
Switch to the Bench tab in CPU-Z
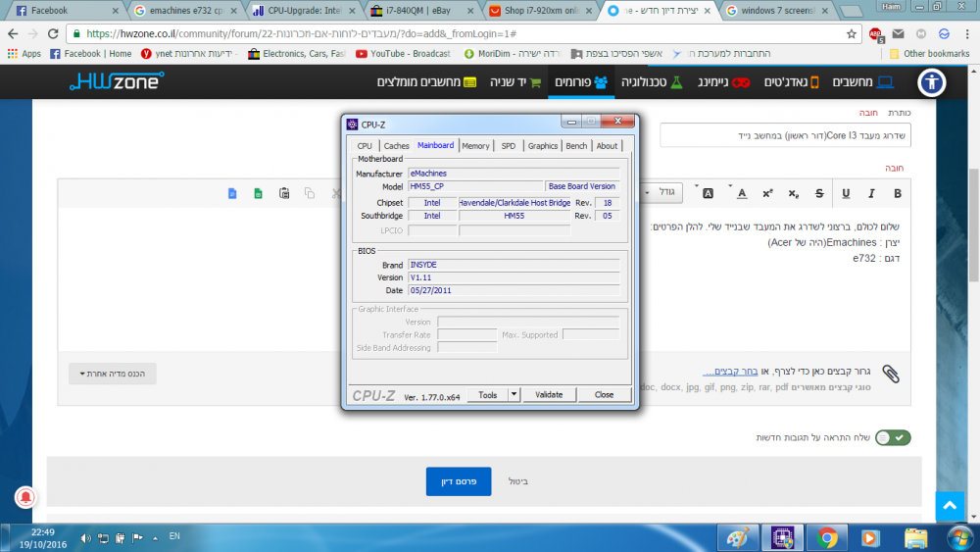(x=576, y=146)
